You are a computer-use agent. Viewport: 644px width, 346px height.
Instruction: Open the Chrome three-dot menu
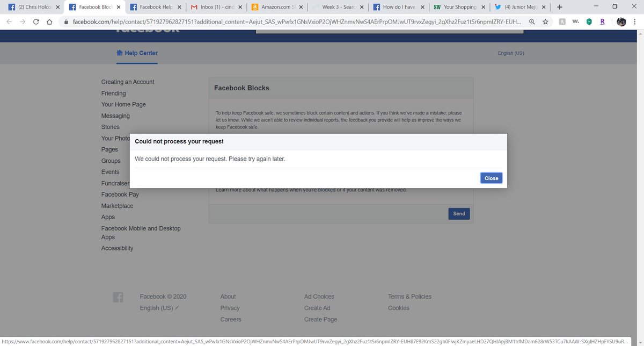635,22
